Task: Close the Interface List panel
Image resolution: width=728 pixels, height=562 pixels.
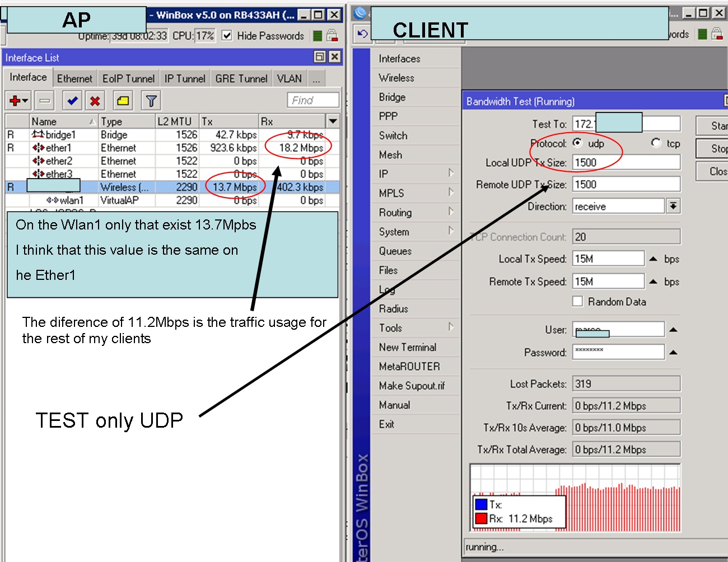Action: click(334, 57)
